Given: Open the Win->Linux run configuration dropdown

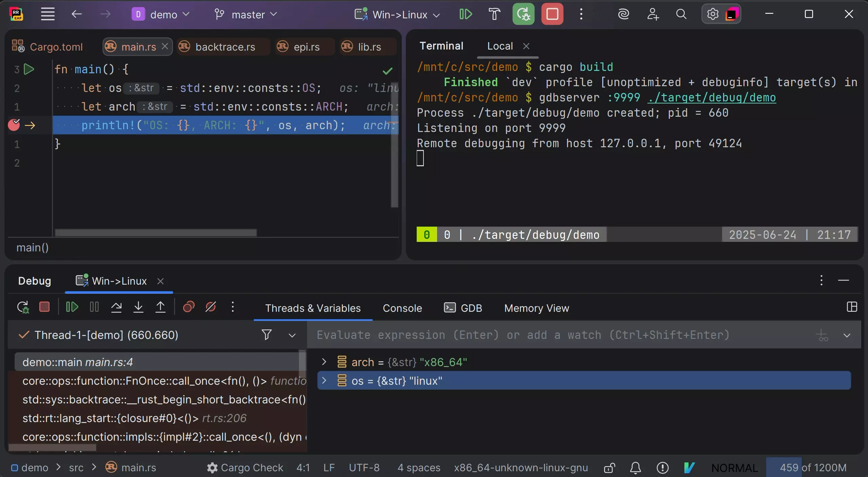Looking at the screenshot, I should (x=399, y=14).
